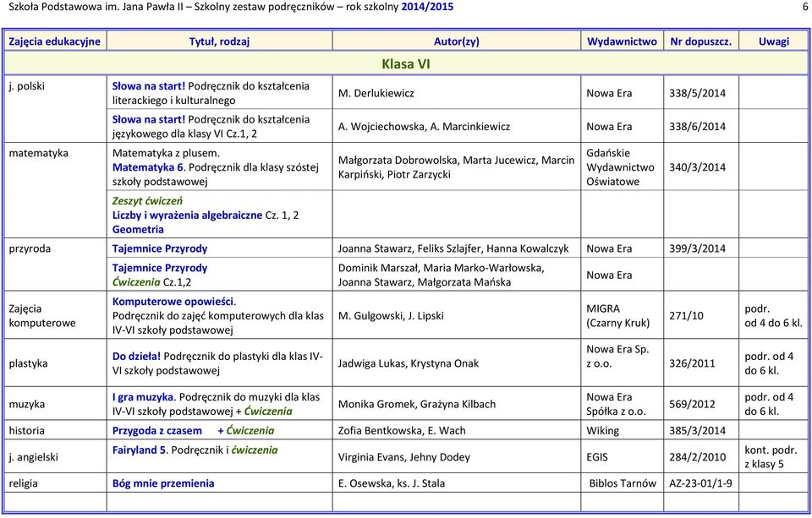Select authors 'A. Wojciechowska, A. Marcinkiewicz'

424,127
